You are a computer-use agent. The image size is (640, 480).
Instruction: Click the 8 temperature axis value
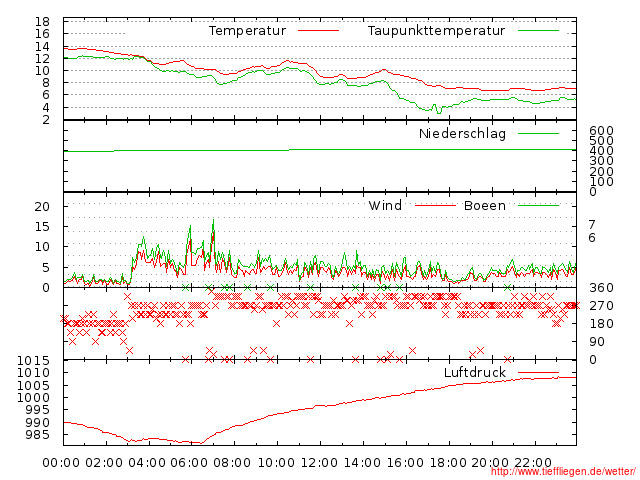coord(46,83)
